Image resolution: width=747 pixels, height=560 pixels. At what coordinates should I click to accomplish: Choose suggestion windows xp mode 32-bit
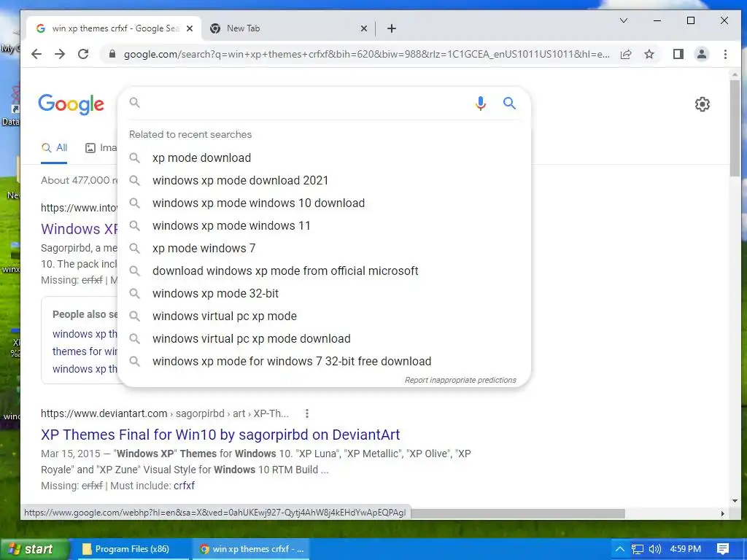pos(324,293)
